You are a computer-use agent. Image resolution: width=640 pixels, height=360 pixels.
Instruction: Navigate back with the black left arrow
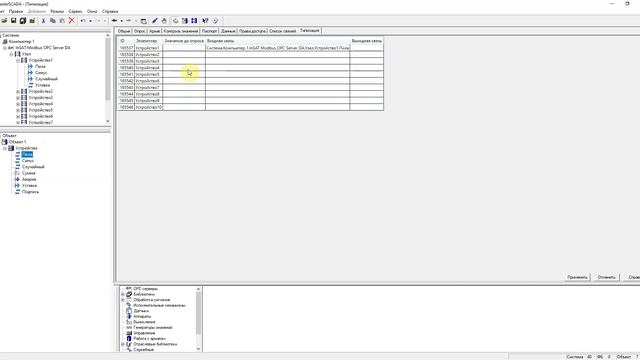(x=115, y=20)
